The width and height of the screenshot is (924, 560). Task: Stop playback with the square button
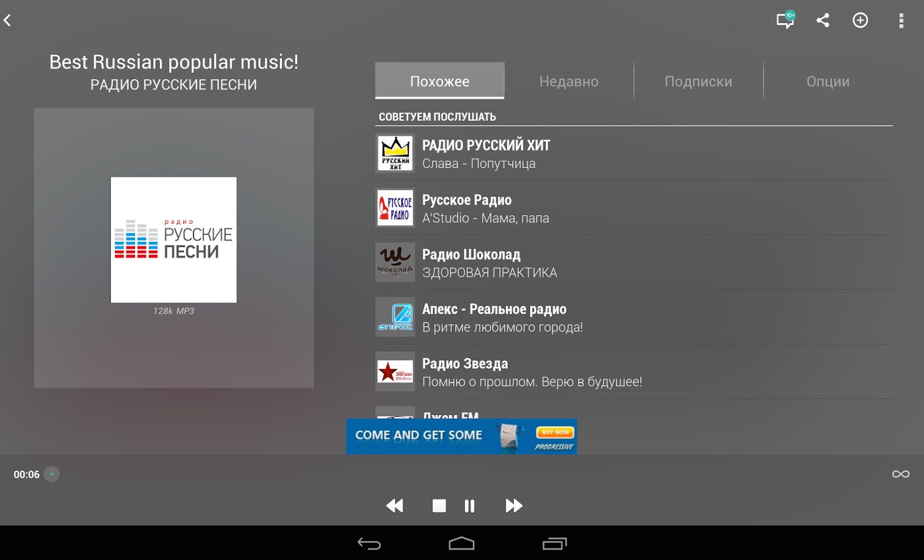pos(439,506)
